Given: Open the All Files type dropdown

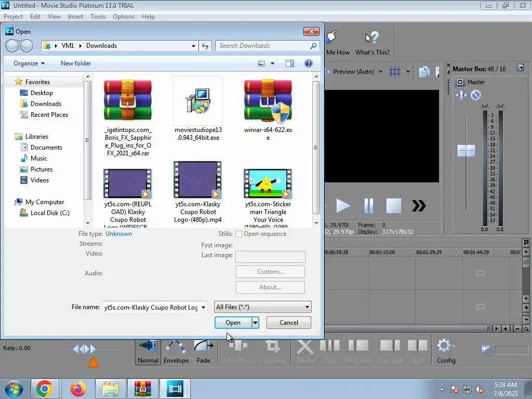Looking at the screenshot, I should coord(262,307).
